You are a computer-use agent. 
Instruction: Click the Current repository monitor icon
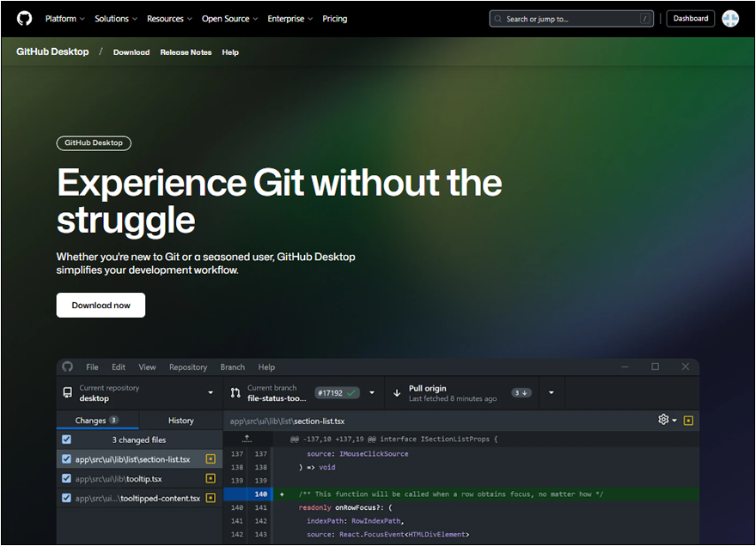point(68,393)
